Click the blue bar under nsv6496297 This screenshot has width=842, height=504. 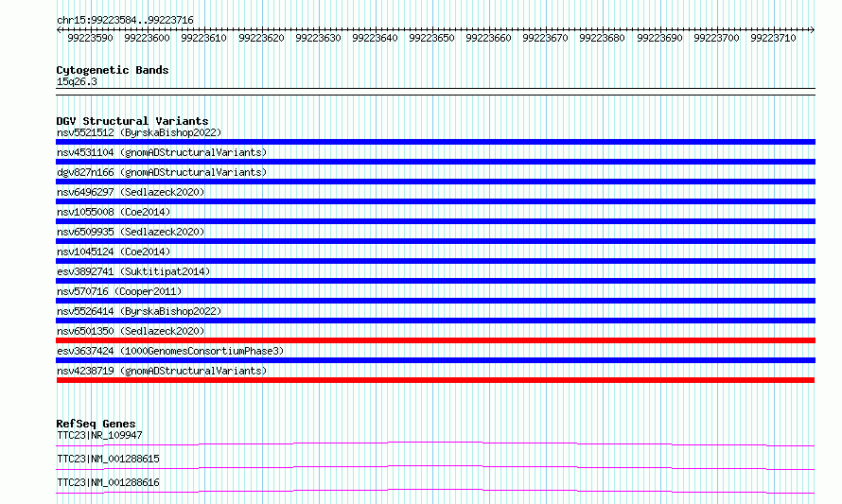tap(435, 201)
